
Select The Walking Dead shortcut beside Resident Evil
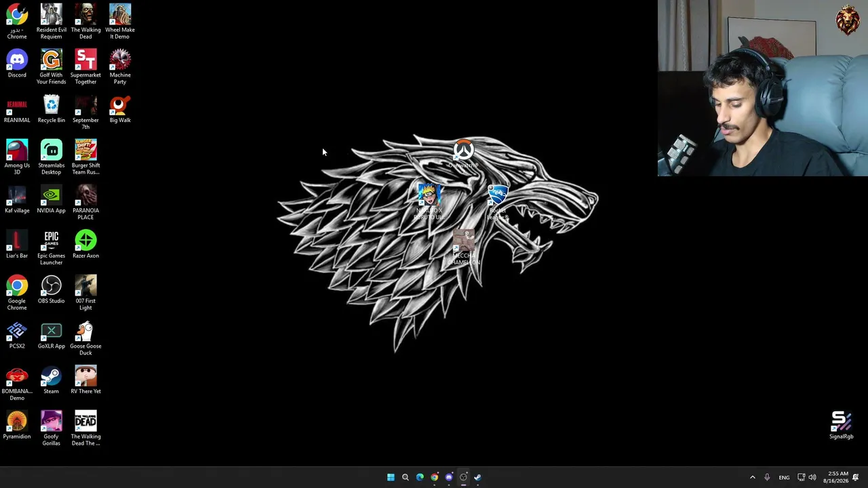pyautogui.click(x=85, y=22)
